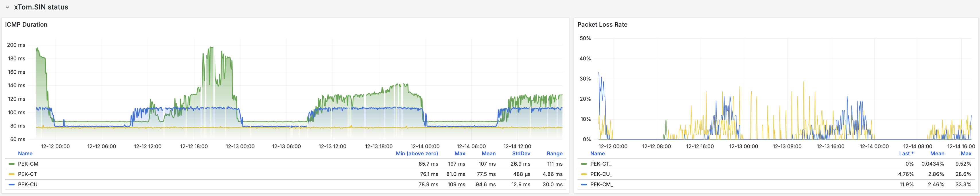Toggle PEK-CU series label in ICMP legend
This screenshot has height=196, width=980.
tap(28, 185)
